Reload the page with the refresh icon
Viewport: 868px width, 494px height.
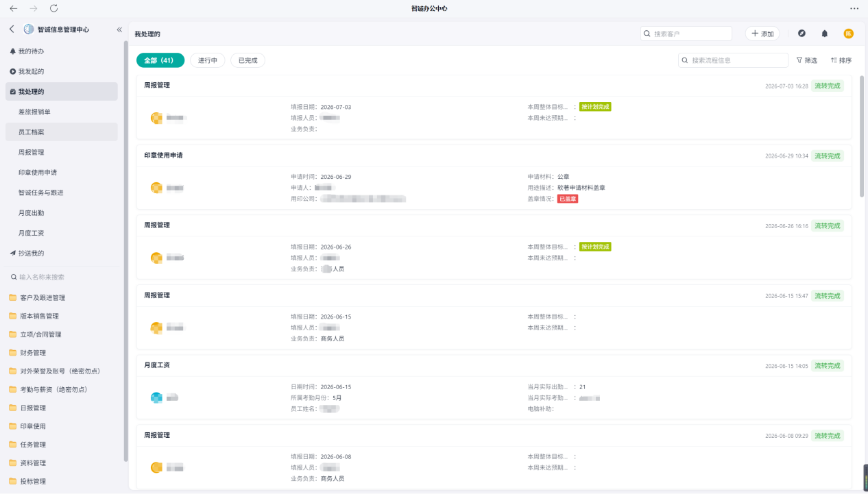tap(54, 8)
